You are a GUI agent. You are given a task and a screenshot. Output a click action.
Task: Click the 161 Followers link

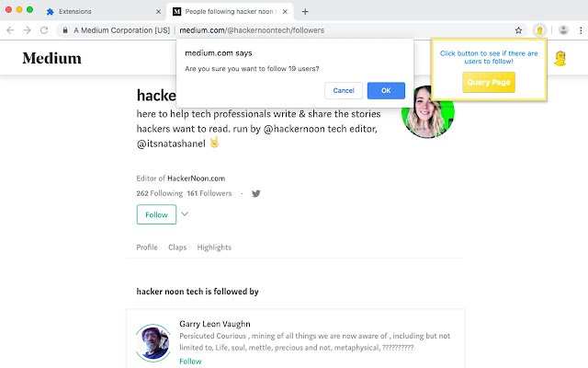(x=209, y=193)
